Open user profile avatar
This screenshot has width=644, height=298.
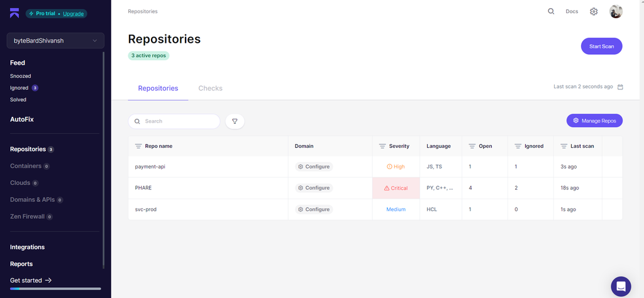point(616,11)
